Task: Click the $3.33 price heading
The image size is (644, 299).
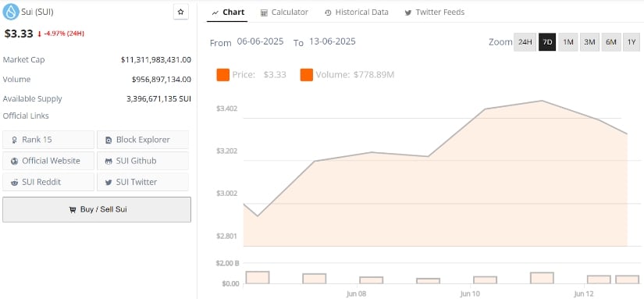Action: [19, 34]
